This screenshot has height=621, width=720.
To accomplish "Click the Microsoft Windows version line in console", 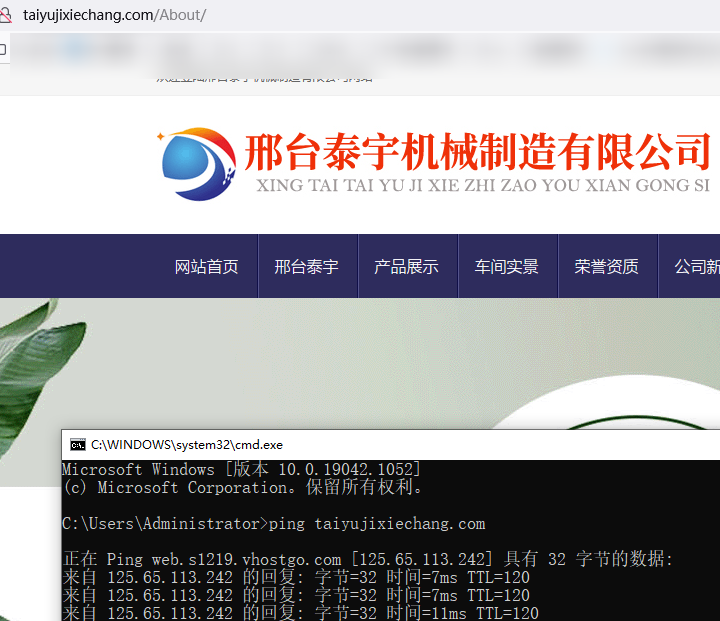I will pyautogui.click(x=241, y=470).
